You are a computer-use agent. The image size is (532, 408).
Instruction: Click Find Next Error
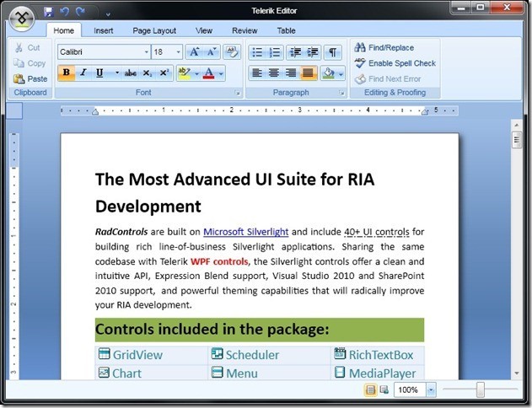pyautogui.click(x=388, y=78)
